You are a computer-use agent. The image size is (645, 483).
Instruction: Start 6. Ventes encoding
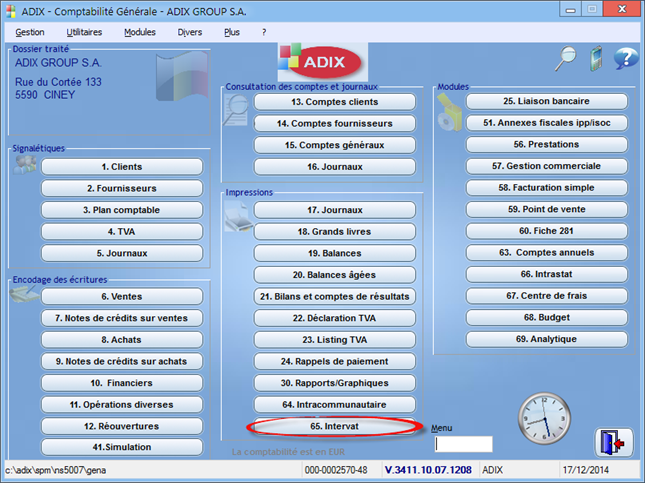(122, 296)
